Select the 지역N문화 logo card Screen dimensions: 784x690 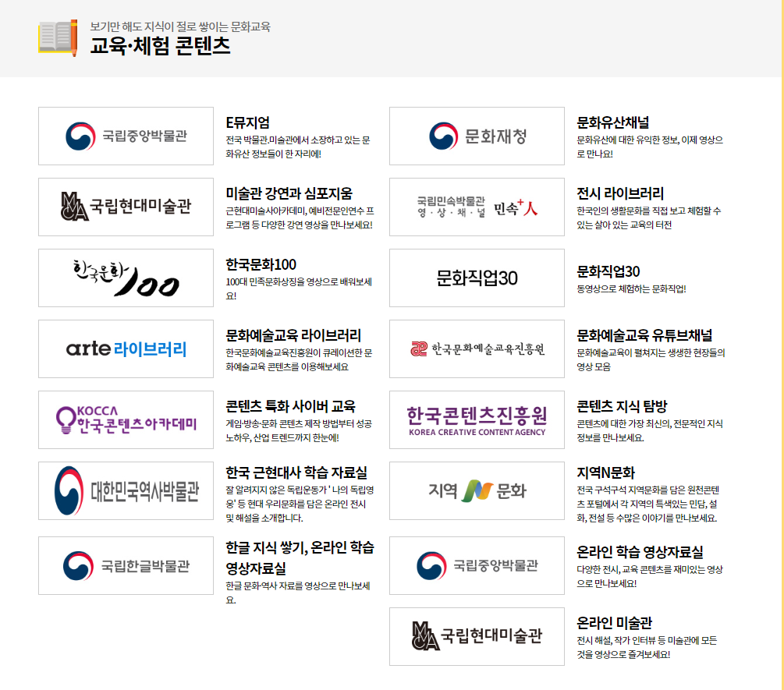click(x=477, y=490)
